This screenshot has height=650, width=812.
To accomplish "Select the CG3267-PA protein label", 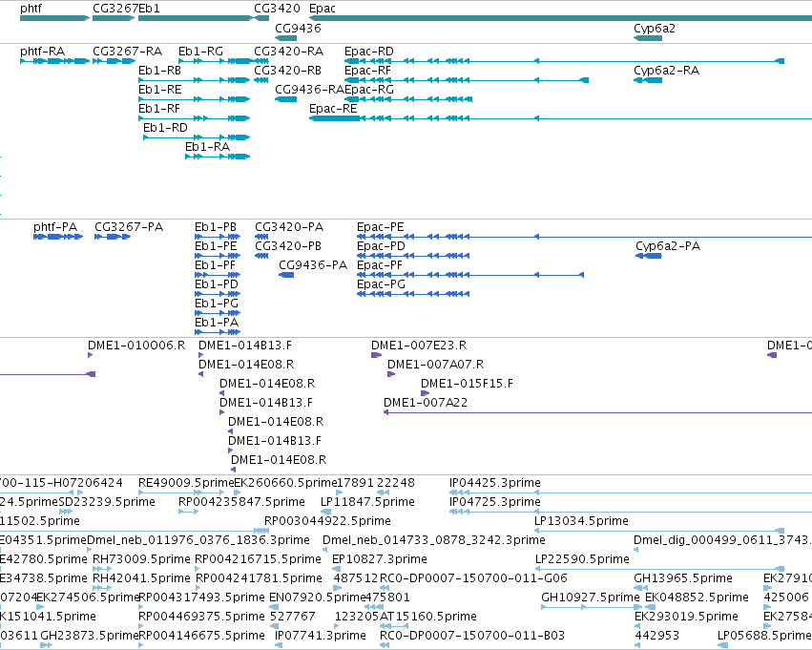I will [x=129, y=227].
